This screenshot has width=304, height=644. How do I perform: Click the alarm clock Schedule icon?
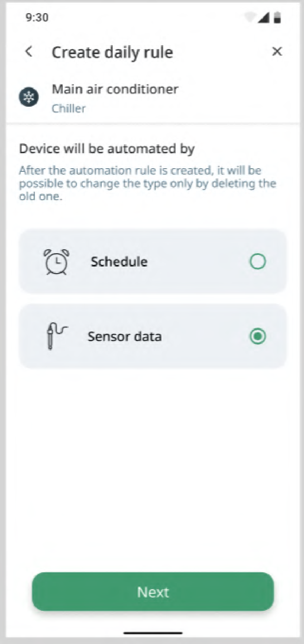click(57, 262)
